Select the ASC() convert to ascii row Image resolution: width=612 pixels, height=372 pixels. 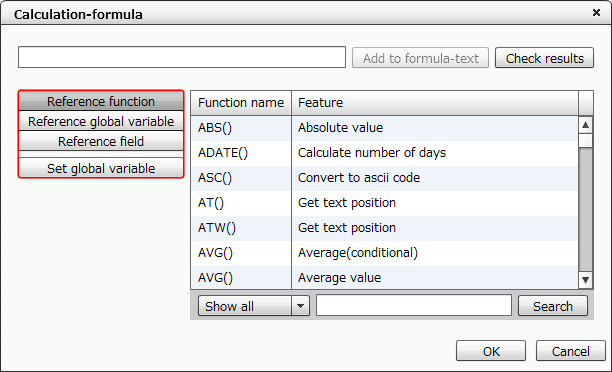384,178
